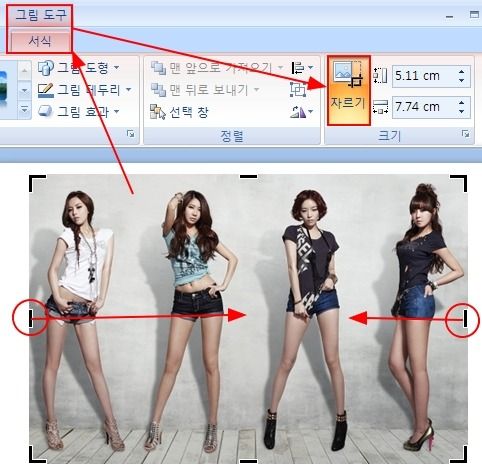Click the group objects icon
The height and width of the screenshot is (475, 482).
298,90
